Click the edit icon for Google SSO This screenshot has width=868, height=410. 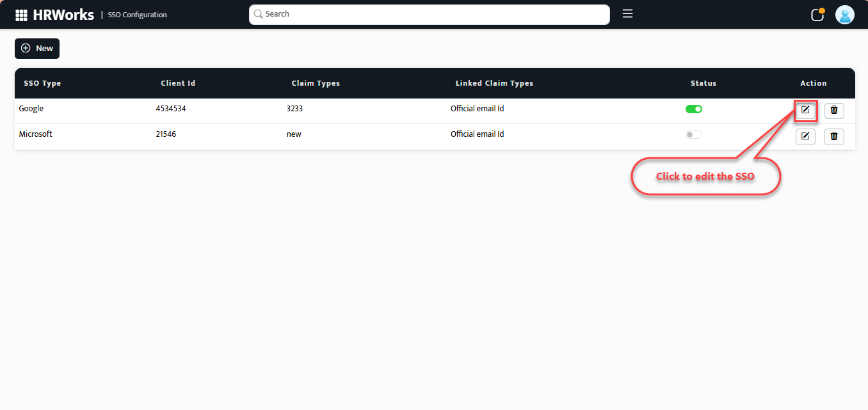[x=805, y=110]
